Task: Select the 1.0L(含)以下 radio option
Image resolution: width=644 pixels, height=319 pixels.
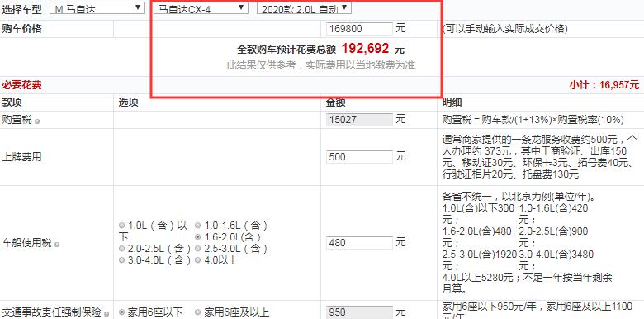Action: (x=121, y=226)
